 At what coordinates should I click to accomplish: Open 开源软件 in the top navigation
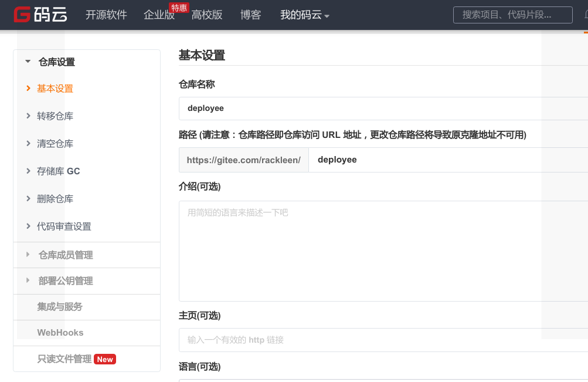click(106, 15)
